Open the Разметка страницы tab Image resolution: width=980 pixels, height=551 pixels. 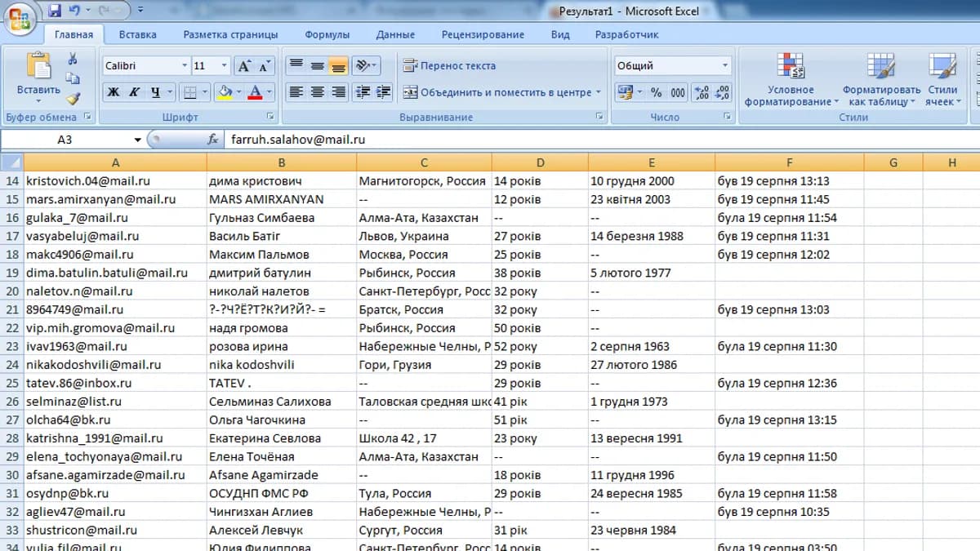pos(230,34)
